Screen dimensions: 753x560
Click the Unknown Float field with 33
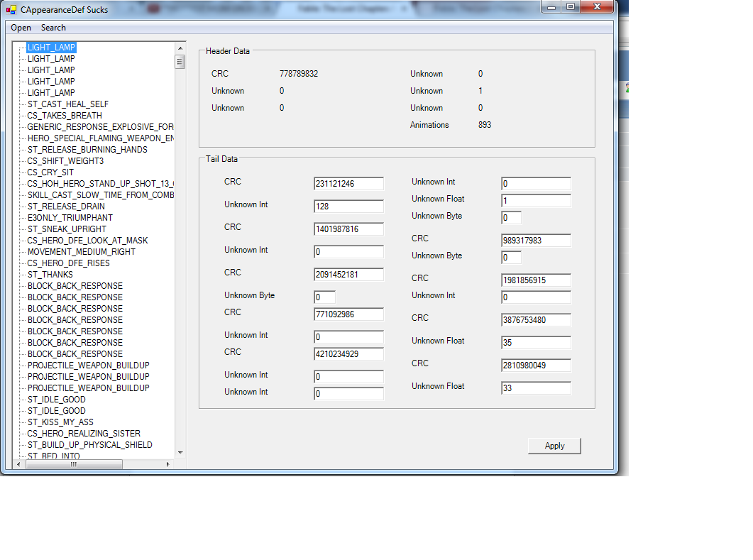[536, 388]
